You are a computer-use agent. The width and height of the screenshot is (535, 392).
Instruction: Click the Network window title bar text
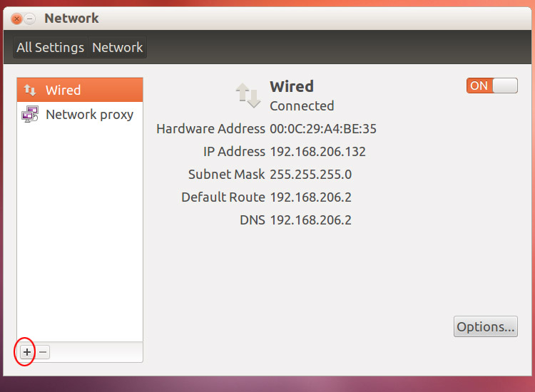(71, 19)
